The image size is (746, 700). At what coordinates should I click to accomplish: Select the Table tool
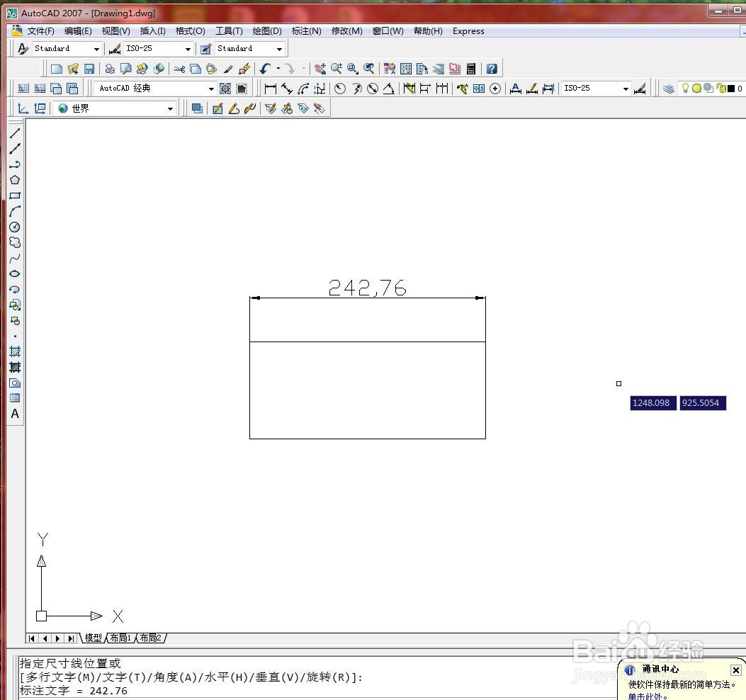(15, 398)
